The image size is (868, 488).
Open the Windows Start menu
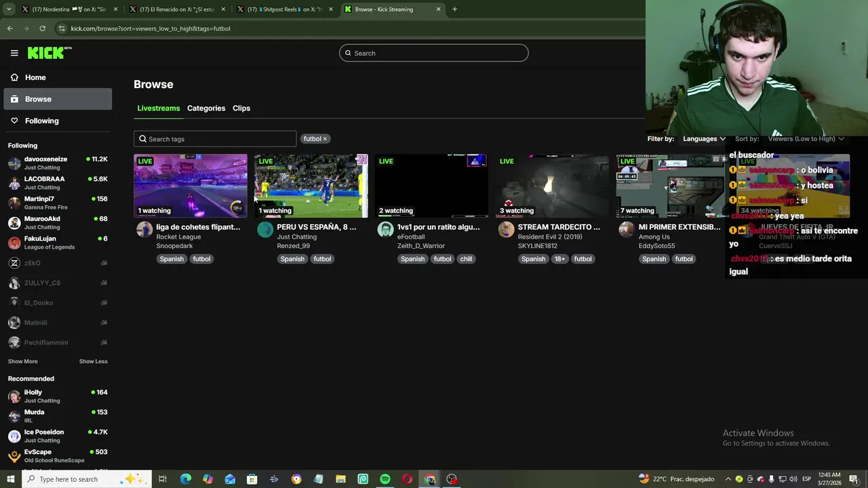click(x=10, y=479)
